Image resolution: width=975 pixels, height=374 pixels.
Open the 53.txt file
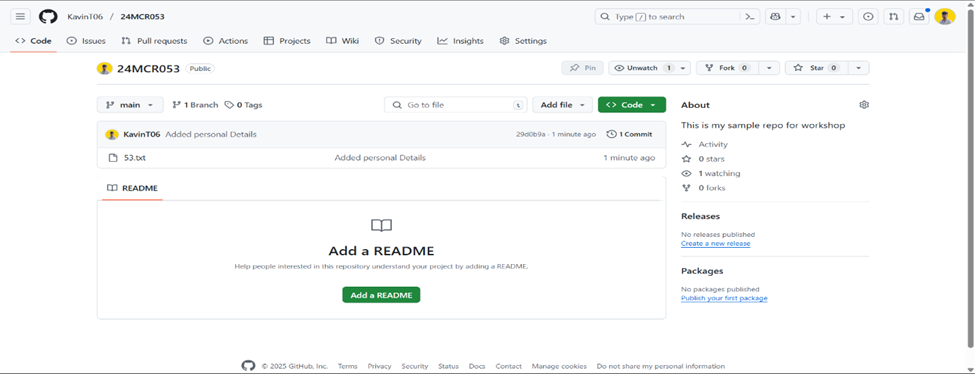[135, 158]
